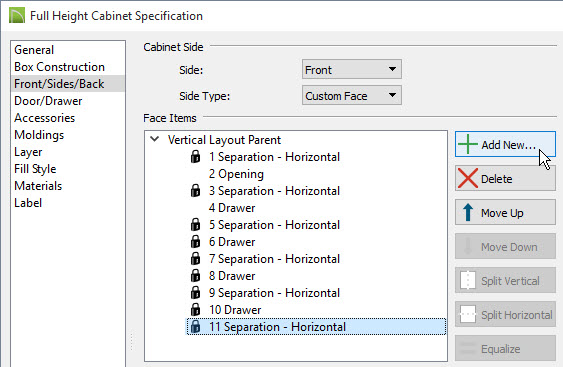This screenshot has width=563, height=367.
Task: Toggle lock on 8 Drawer item
Action: 195,275
